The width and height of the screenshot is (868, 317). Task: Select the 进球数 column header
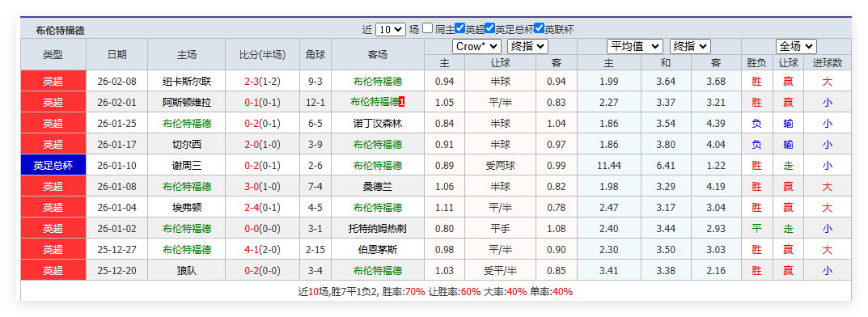pos(827,63)
